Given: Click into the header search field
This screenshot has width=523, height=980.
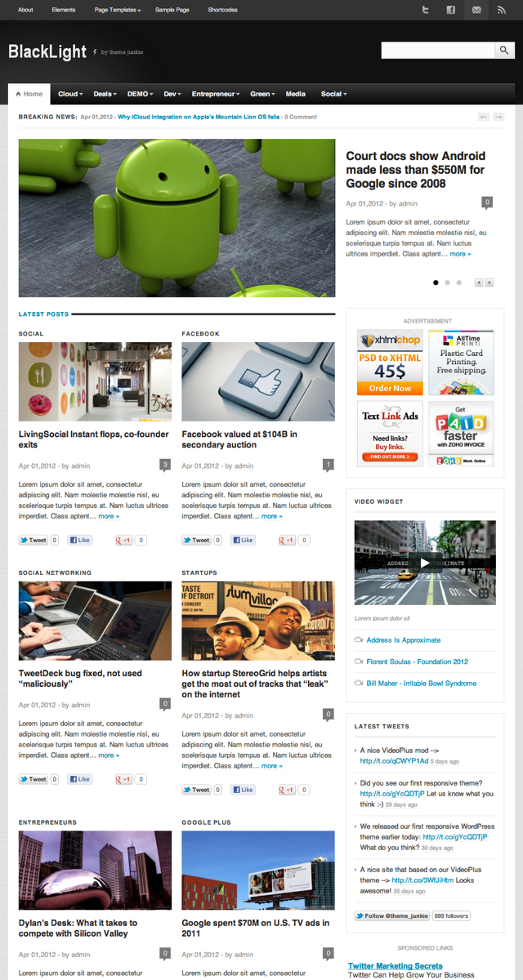Looking at the screenshot, I should pyautogui.click(x=438, y=51).
